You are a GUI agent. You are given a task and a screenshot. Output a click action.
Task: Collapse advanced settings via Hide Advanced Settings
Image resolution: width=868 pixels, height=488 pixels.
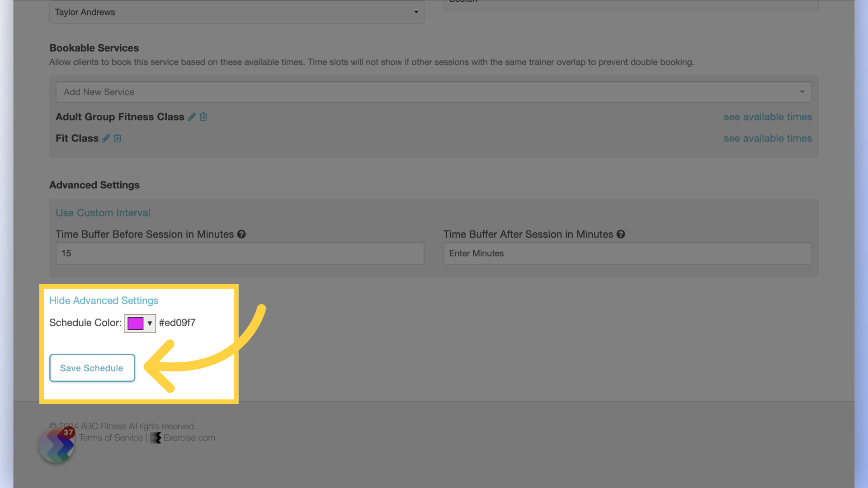pos(103,300)
